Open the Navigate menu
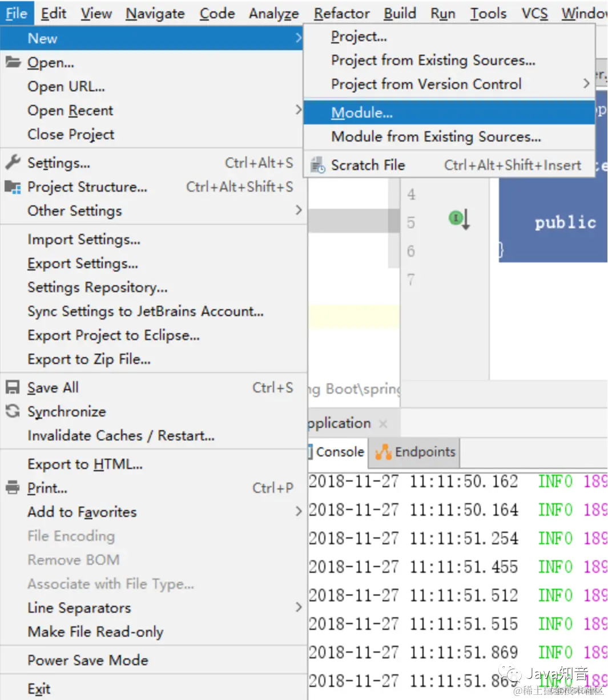Image resolution: width=608 pixels, height=700 pixels. tap(155, 13)
